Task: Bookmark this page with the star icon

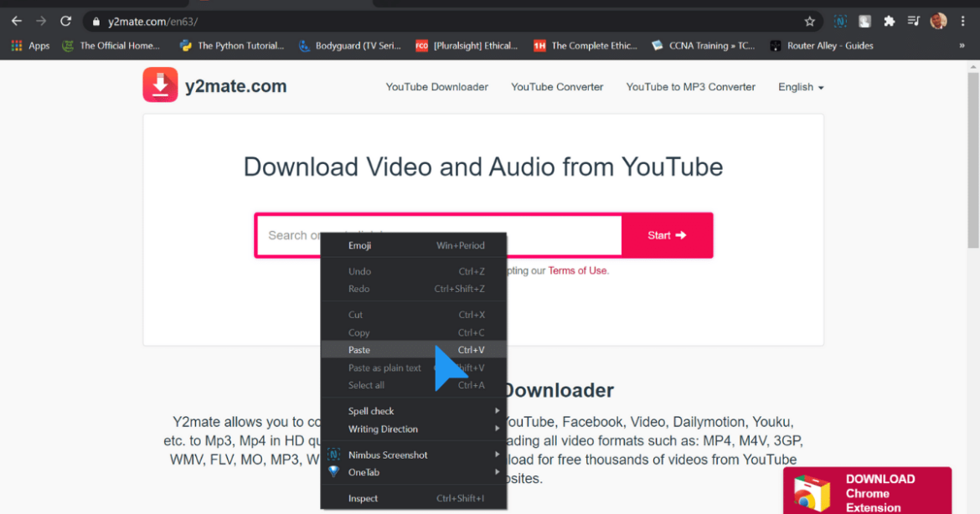Action: click(809, 21)
